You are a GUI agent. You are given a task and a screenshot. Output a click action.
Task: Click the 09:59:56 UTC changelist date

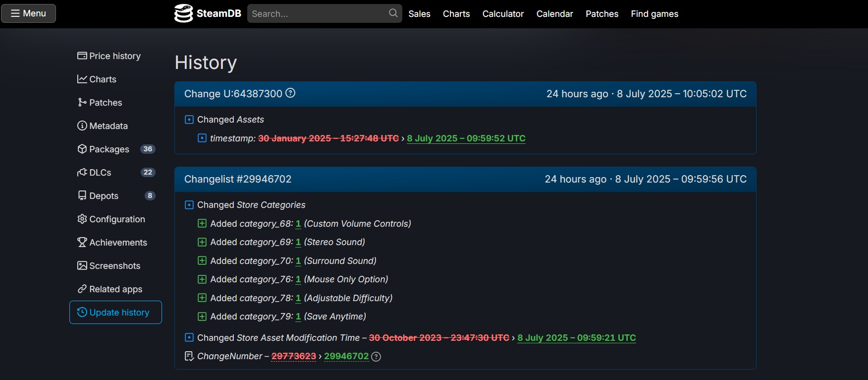coord(681,179)
